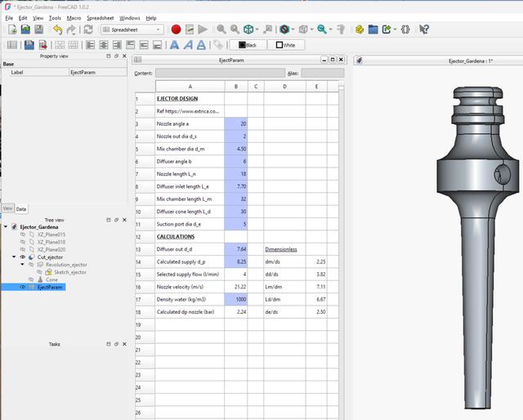Click the second magnifier zoom icon

[235, 29]
